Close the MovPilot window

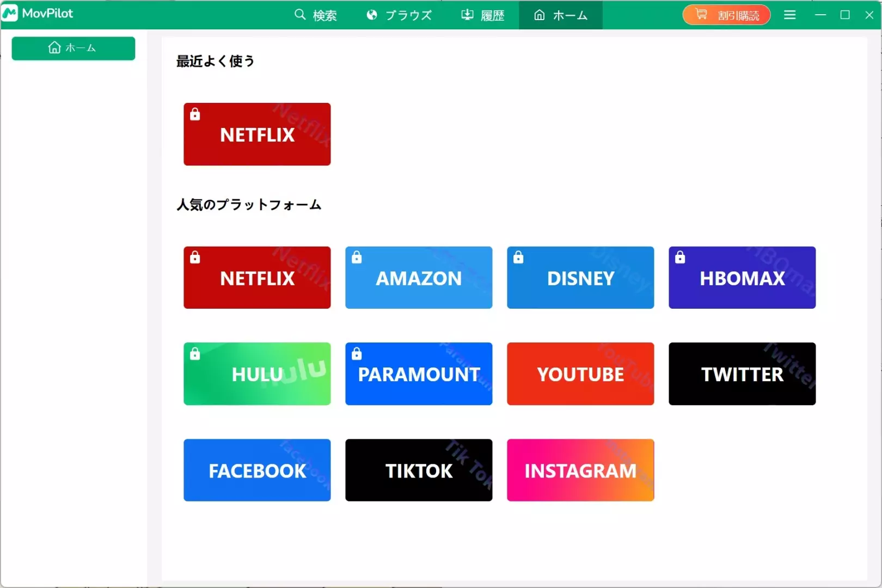pos(869,15)
